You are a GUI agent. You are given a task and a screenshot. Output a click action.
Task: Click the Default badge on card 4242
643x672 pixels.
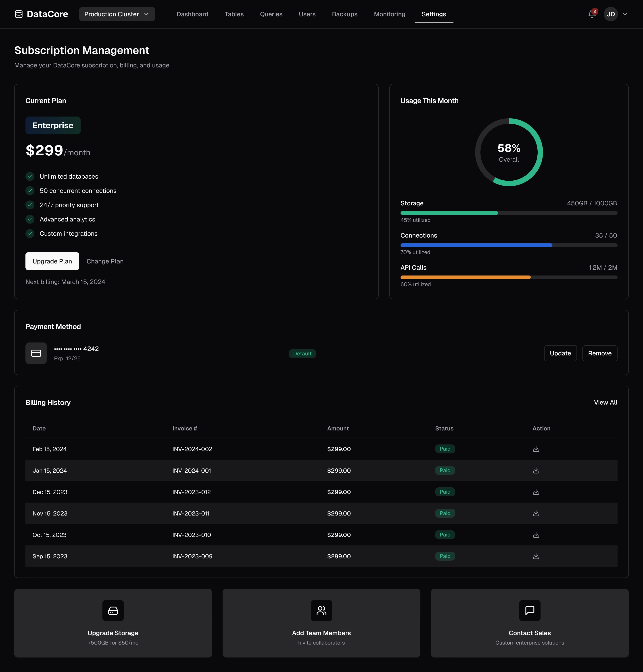click(x=302, y=353)
